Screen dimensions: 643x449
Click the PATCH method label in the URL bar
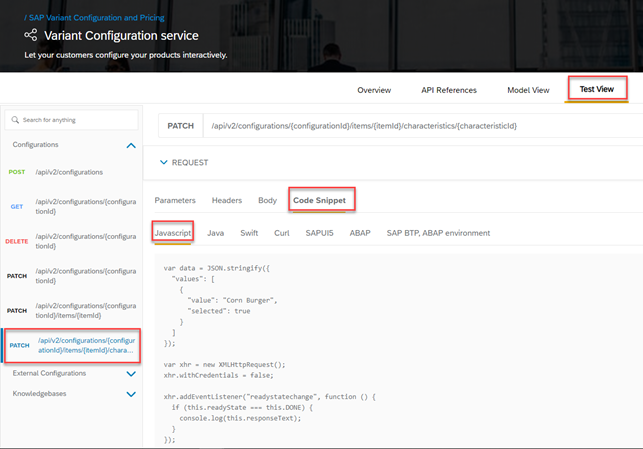coord(180,126)
